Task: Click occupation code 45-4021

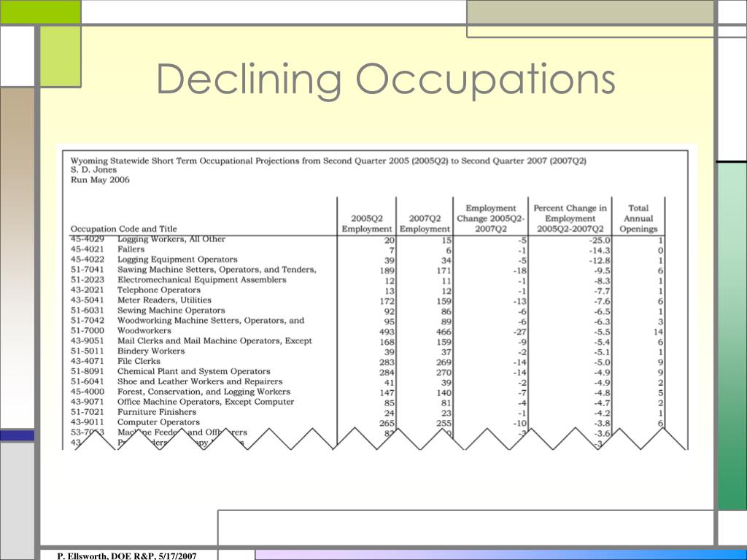Action: [88, 249]
